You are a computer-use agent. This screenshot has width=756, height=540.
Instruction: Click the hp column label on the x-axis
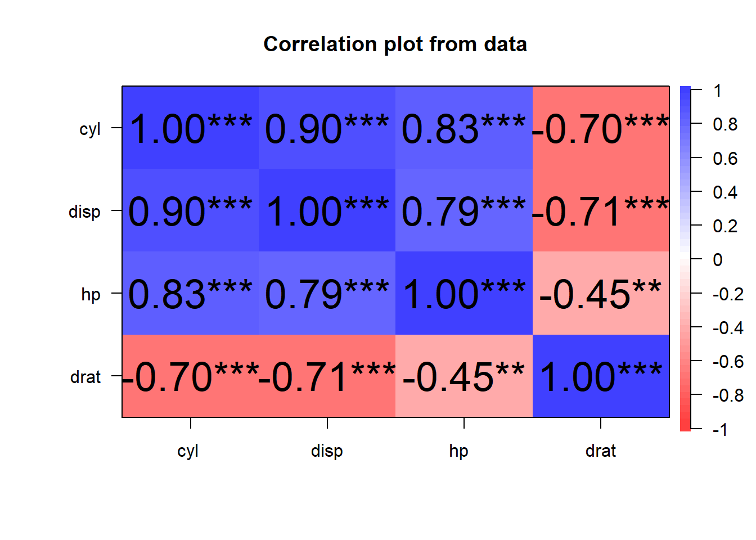pos(458,451)
